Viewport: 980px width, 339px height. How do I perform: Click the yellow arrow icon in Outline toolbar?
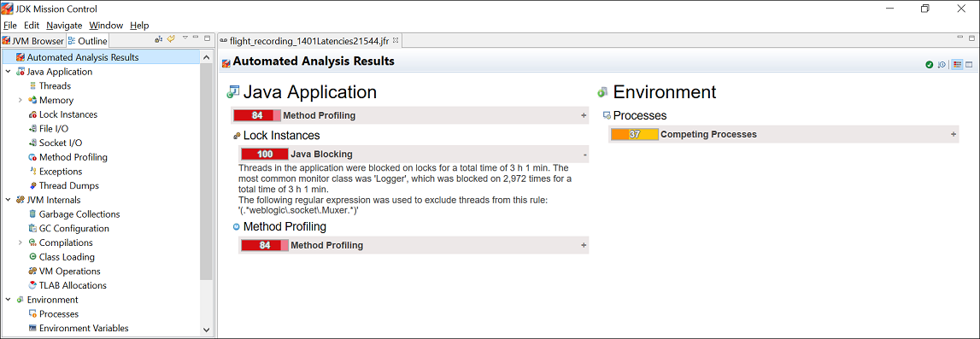[x=171, y=39]
